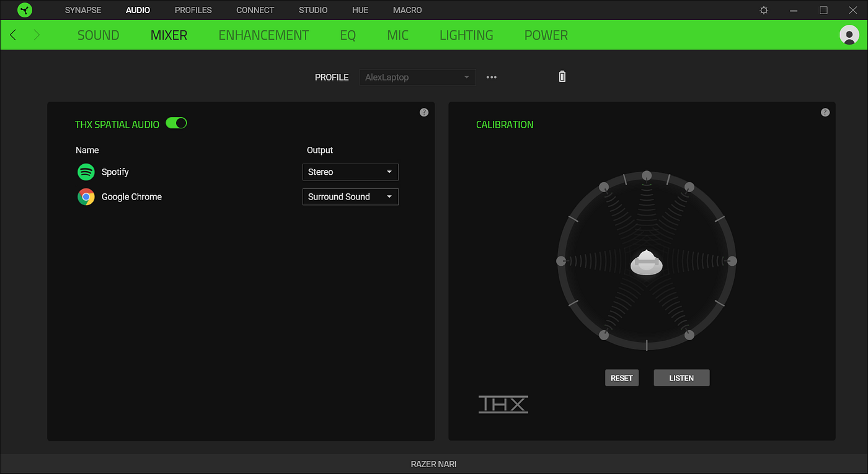Expand the AlexLaptop profile dropdown

[x=418, y=77]
